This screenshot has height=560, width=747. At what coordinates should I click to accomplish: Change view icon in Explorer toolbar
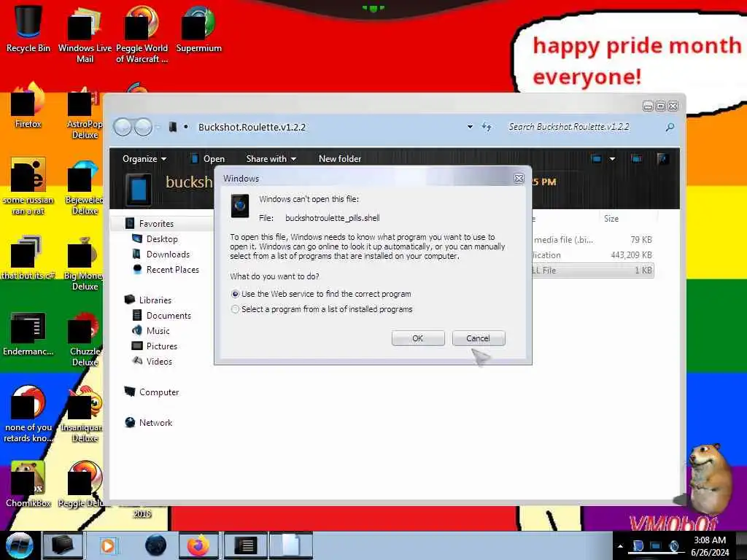click(596, 158)
